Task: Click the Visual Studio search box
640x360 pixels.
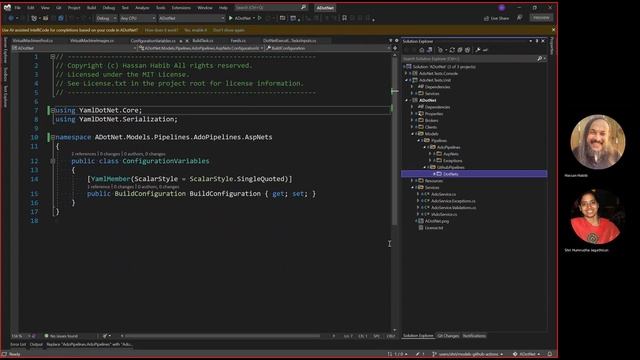Action: 270,7
